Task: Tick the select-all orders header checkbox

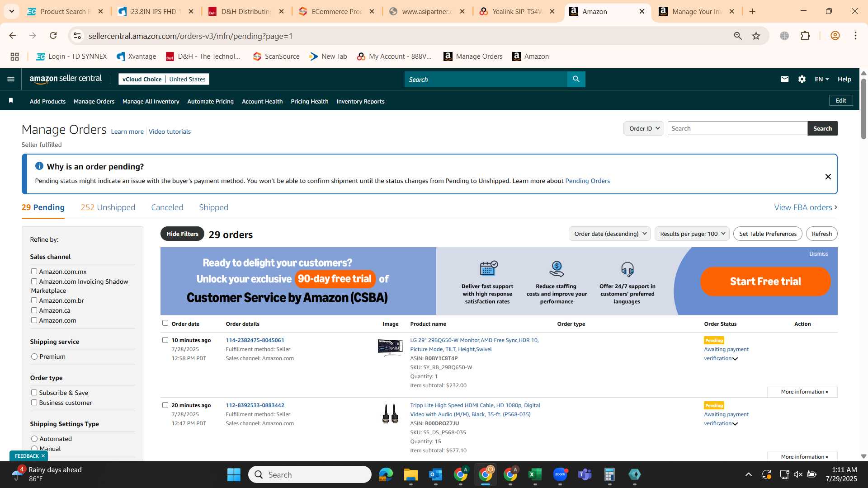Action: 165,323
